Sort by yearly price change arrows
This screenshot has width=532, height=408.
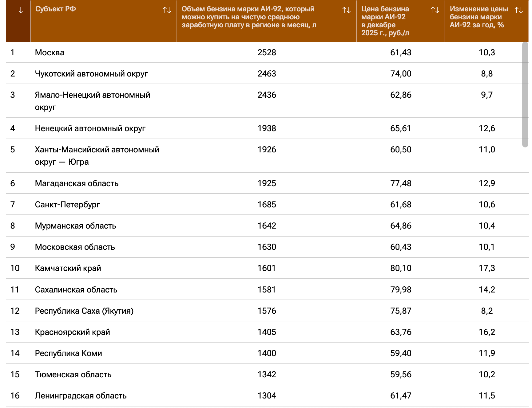519,10
